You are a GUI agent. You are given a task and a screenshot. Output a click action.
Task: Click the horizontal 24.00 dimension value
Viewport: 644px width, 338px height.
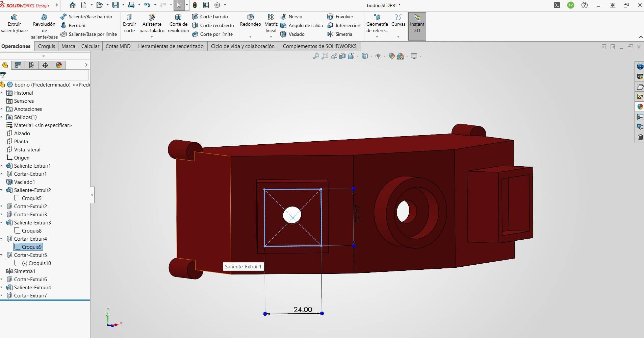click(303, 309)
